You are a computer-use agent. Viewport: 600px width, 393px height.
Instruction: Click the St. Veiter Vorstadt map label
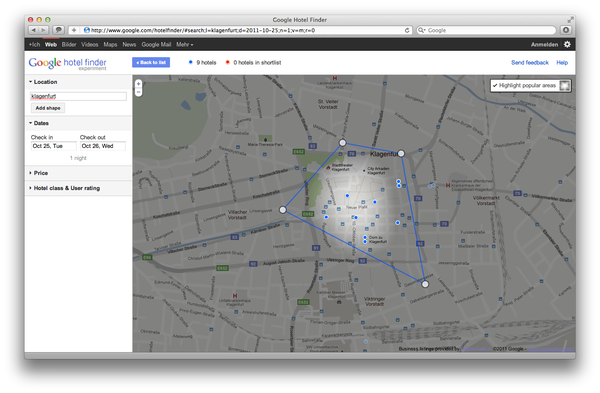(328, 104)
